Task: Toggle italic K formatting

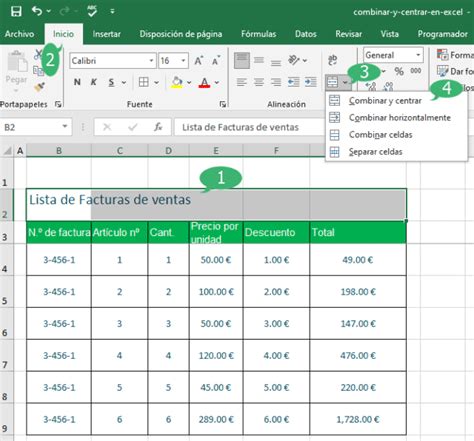Action: click(94, 82)
